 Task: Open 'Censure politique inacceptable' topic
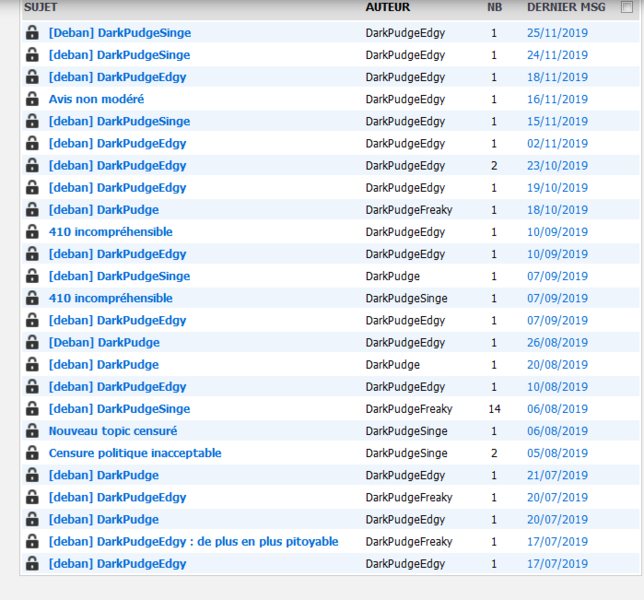135,453
